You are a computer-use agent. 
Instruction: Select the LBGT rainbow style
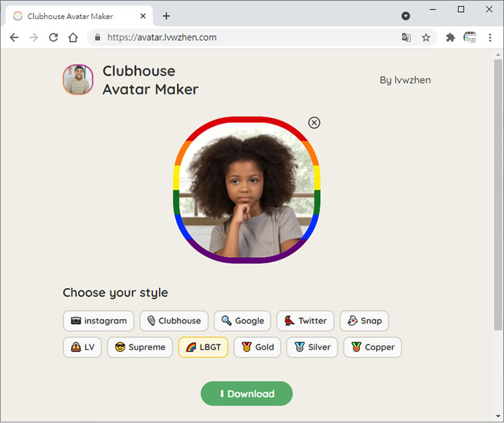203,347
